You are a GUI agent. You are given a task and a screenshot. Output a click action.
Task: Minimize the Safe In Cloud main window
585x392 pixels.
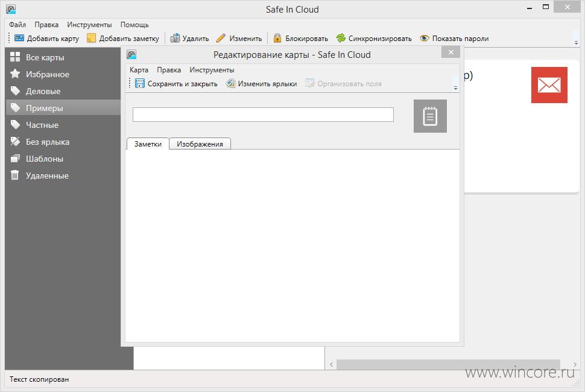529,7
